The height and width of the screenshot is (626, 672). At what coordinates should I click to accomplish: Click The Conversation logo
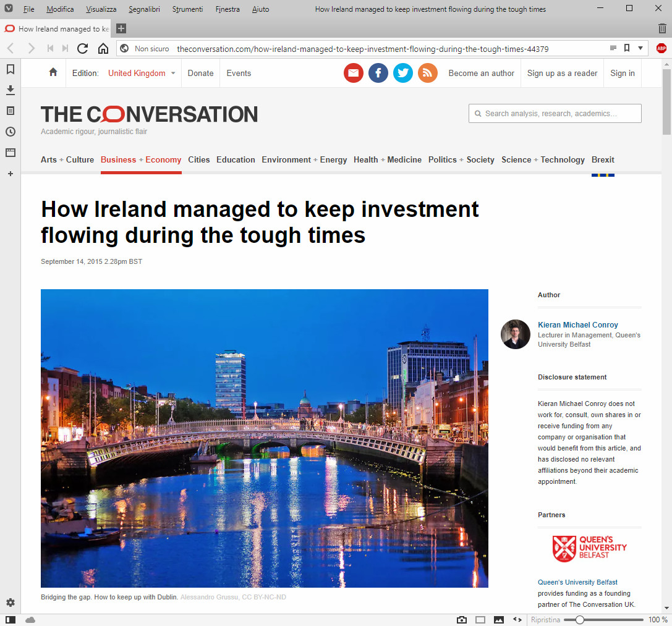(x=149, y=115)
